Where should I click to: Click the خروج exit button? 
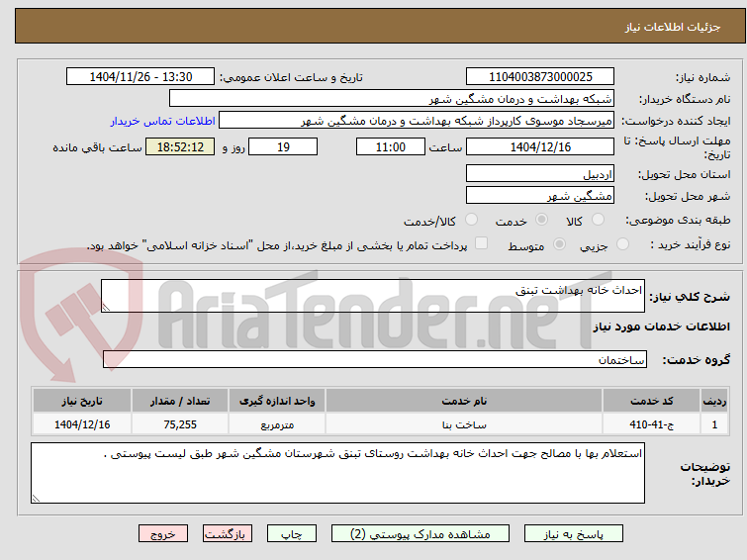(x=163, y=534)
